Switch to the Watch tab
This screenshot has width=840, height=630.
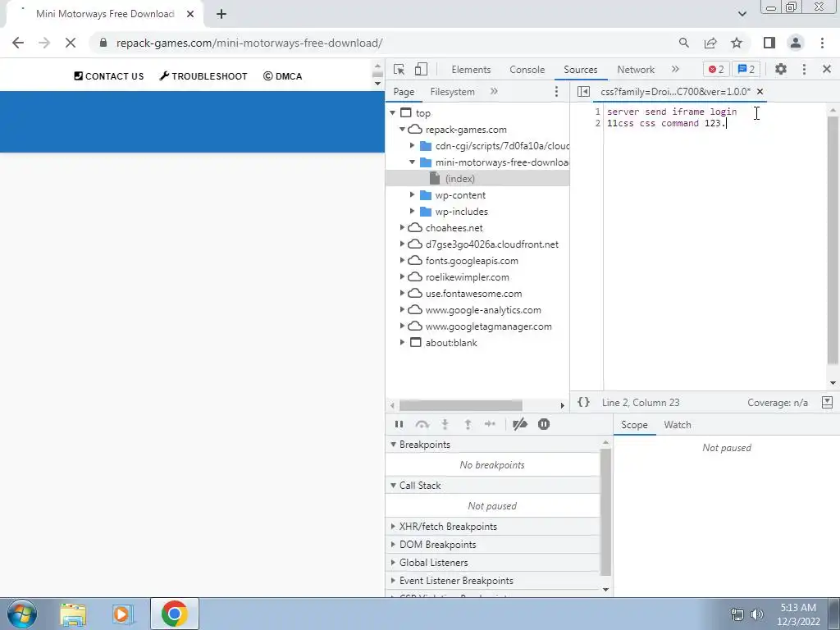click(x=677, y=425)
